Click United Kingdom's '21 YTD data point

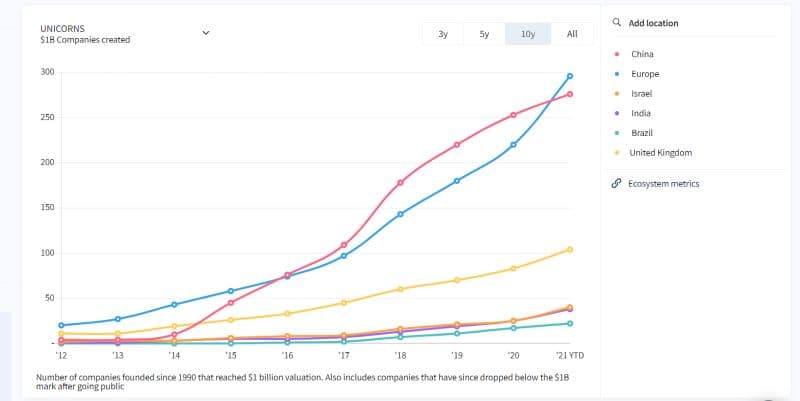[570, 249]
